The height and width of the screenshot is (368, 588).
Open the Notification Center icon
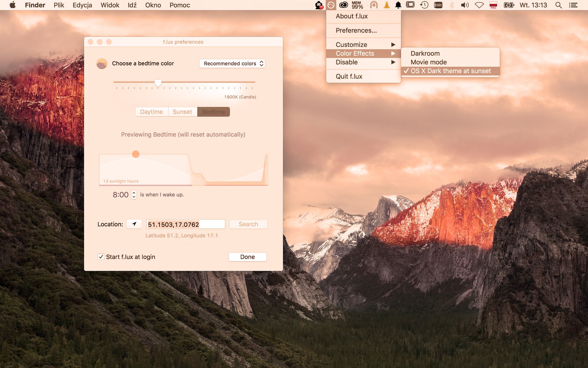[573, 5]
